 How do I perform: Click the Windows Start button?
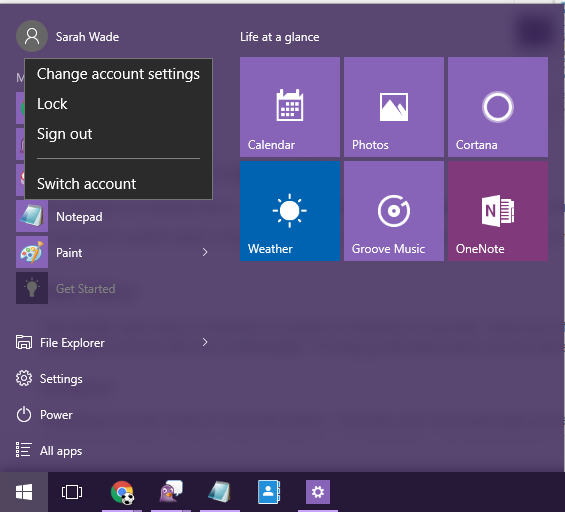tap(24, 492)
